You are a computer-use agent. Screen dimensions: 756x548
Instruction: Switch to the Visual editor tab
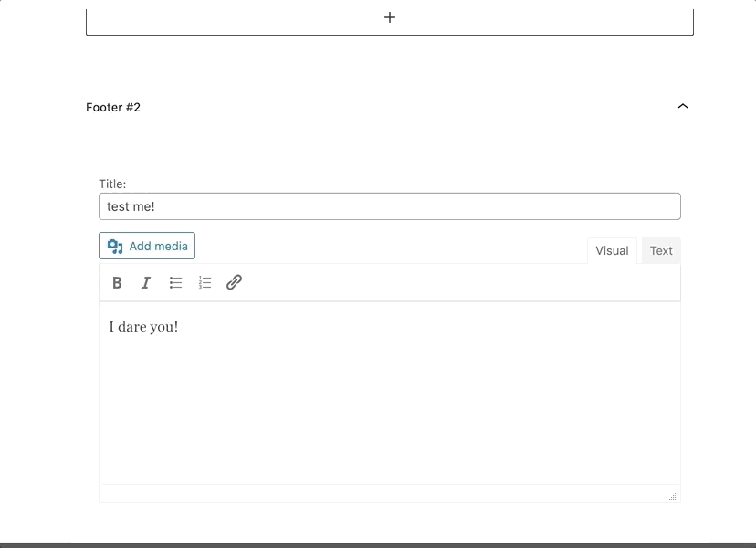pyautogui.click(x=612, y=251)
